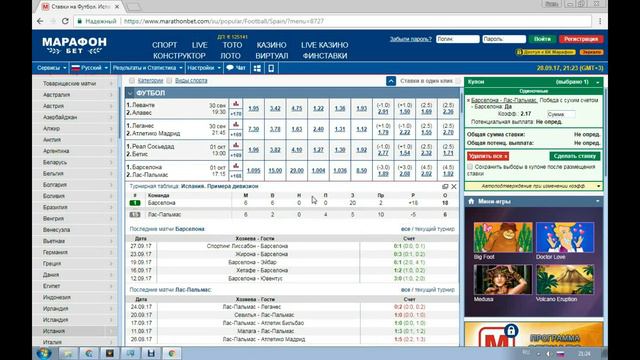
Task: Select Аргентина in the country list
Action: [x=76, y=151]
